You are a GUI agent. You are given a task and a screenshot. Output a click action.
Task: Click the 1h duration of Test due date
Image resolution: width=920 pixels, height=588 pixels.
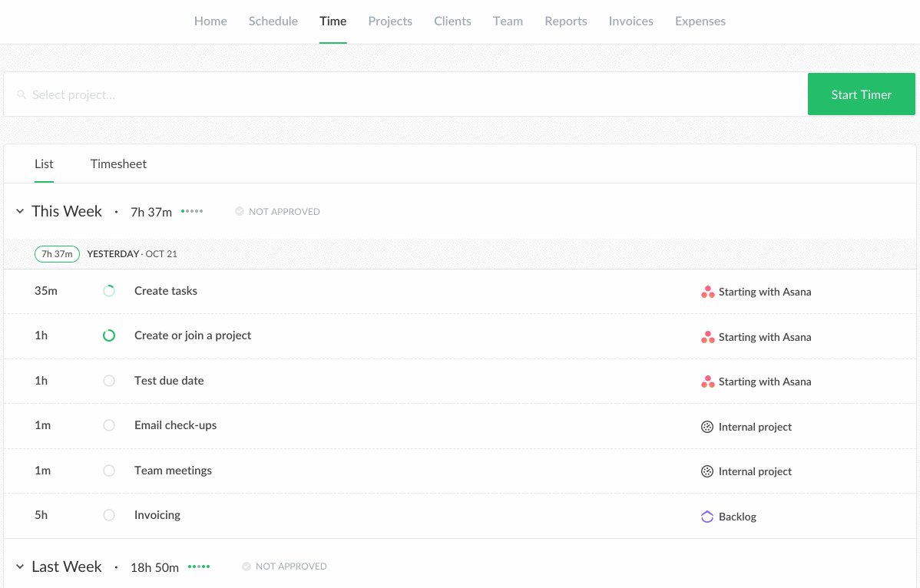point(41,381)
